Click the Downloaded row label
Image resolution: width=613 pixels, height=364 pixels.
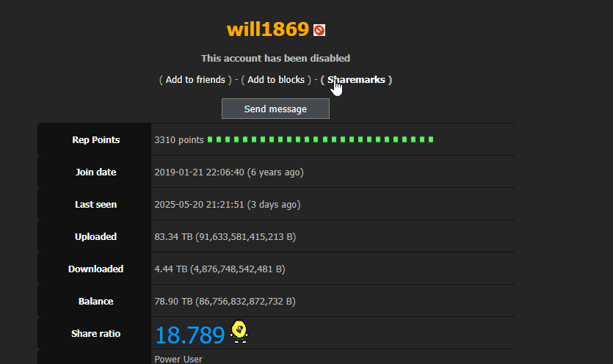tap(95, 269)
